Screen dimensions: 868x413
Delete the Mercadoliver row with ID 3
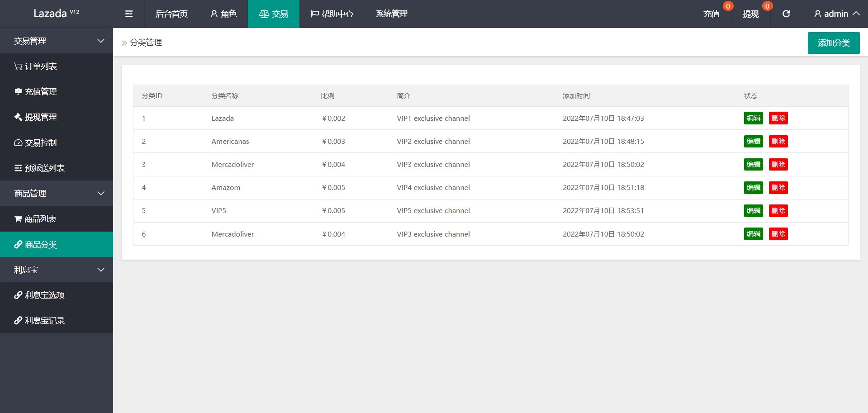[778, 165]
